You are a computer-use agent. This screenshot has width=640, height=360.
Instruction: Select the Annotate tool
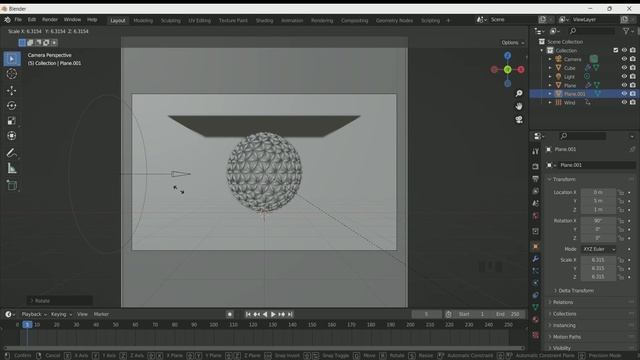coord(12,153)
